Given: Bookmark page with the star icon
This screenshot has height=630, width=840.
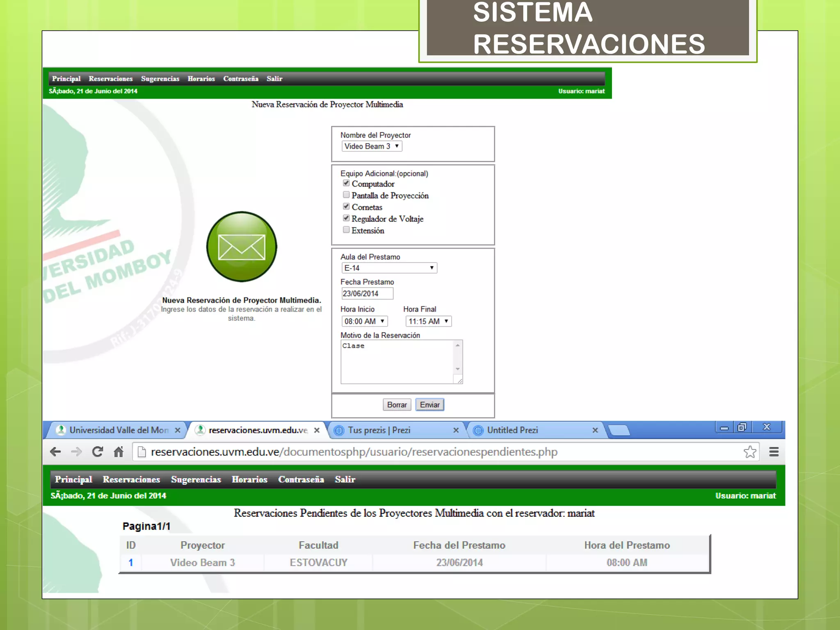Looking at the screenshot, I should [750, 452].
